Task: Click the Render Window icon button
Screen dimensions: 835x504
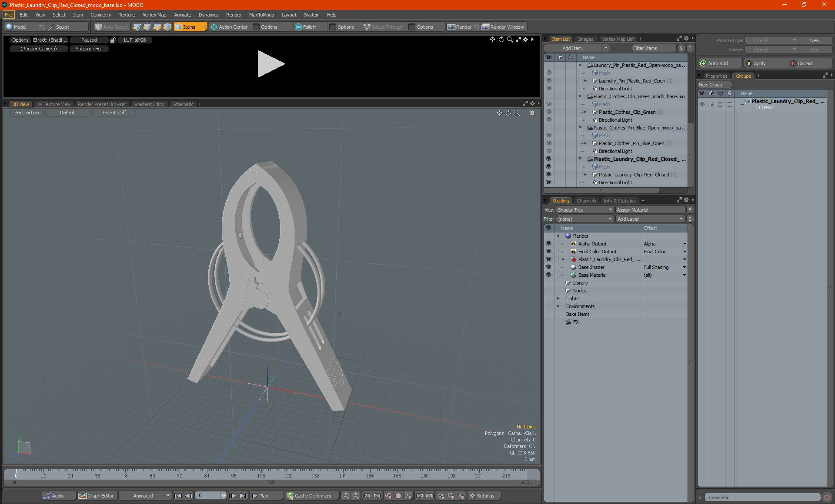Action: point(504,27)
